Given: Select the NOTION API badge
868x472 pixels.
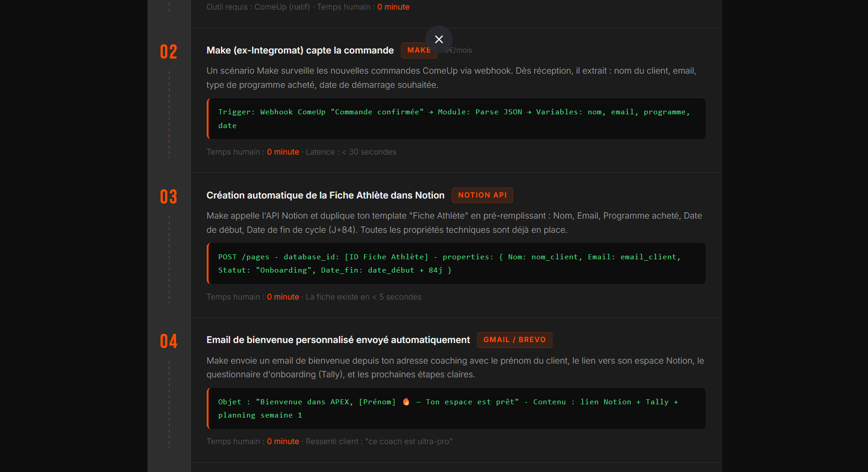Looking at the screenshot, I should pyautogui.click(x=482, y=195).
